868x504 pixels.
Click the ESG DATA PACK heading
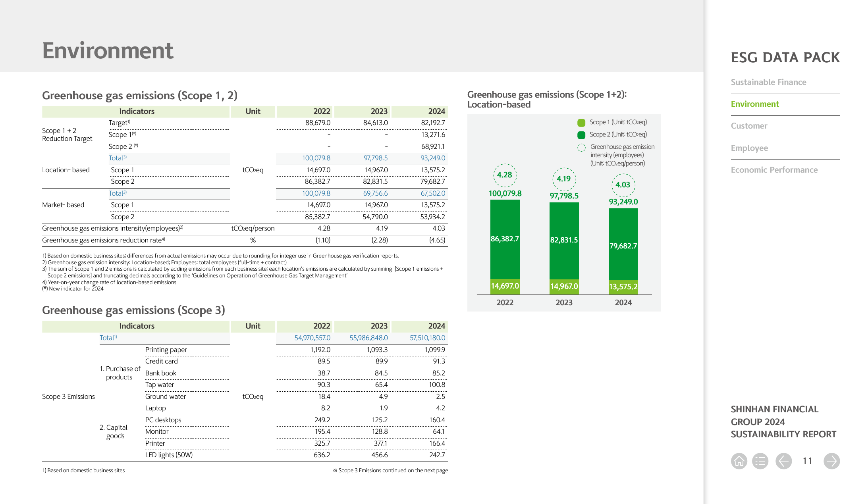pyautogui.click(x=785, y=58)
